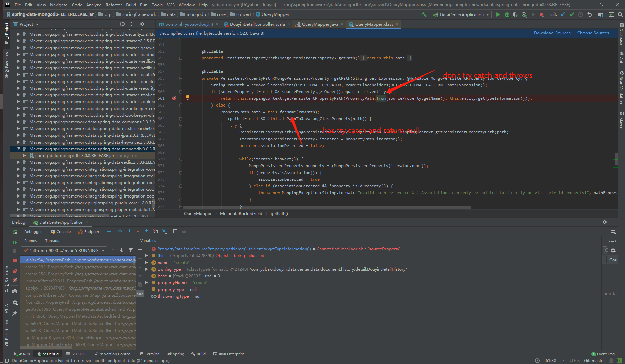Screen dimensions: 625x364
Task: Switch to Console tab in Debug
Action: point(61,232)
